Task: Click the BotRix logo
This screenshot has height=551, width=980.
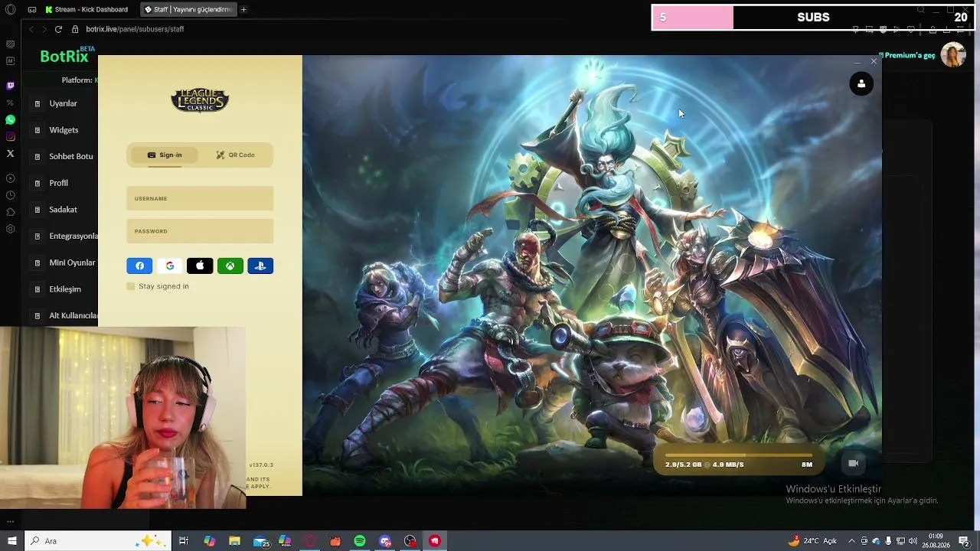Action: (x=64, y=56)
